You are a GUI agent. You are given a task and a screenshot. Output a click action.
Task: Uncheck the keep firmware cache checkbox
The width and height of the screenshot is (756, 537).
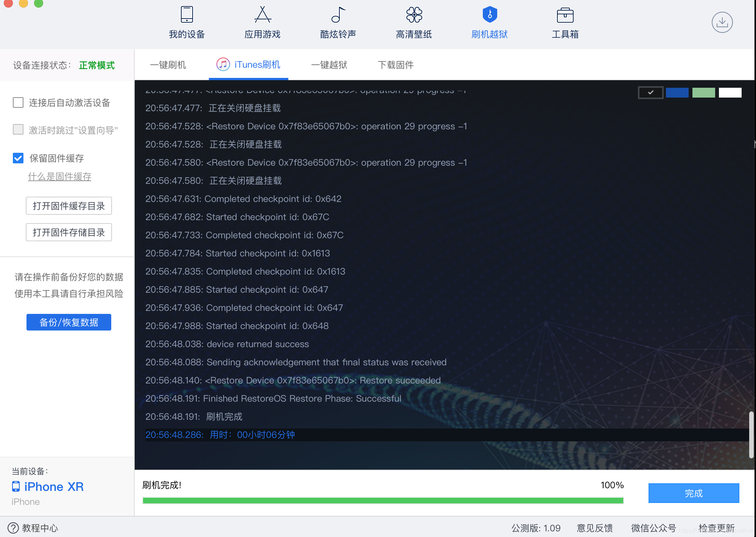18,158
